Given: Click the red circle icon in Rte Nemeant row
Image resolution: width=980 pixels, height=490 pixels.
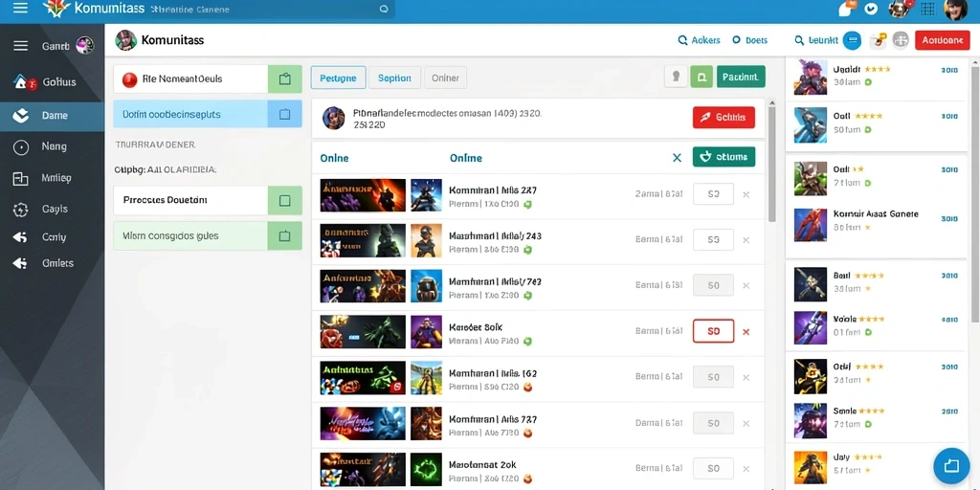Looking at the screenshot, I should 129,79.
